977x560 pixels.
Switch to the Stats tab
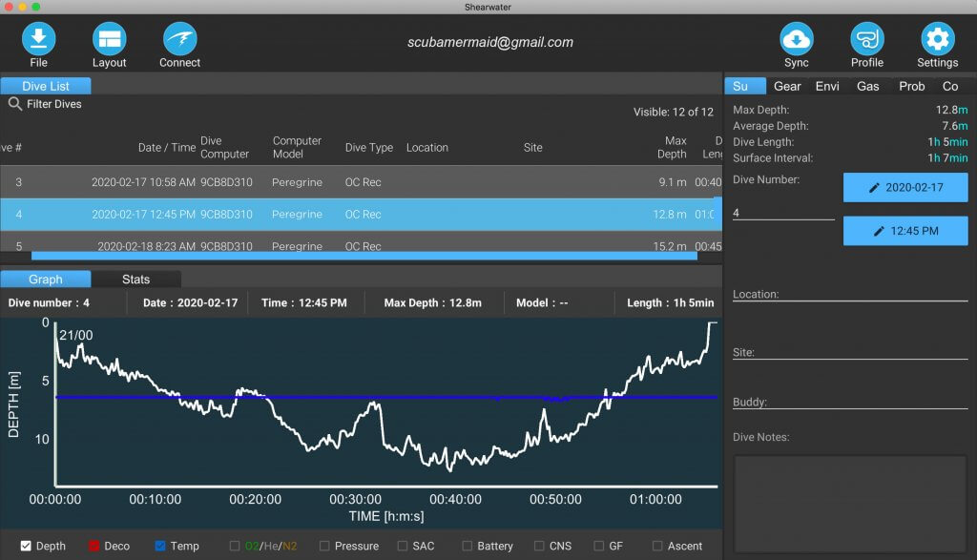(135, 280)
